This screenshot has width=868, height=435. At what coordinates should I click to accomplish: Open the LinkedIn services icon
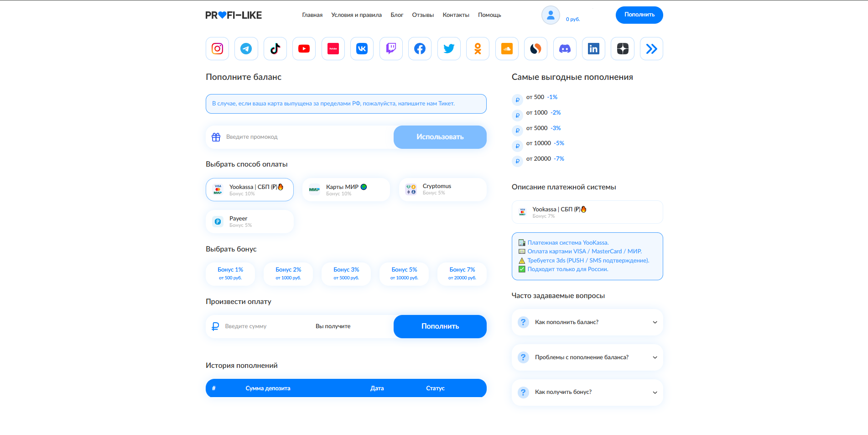[593, 49]
